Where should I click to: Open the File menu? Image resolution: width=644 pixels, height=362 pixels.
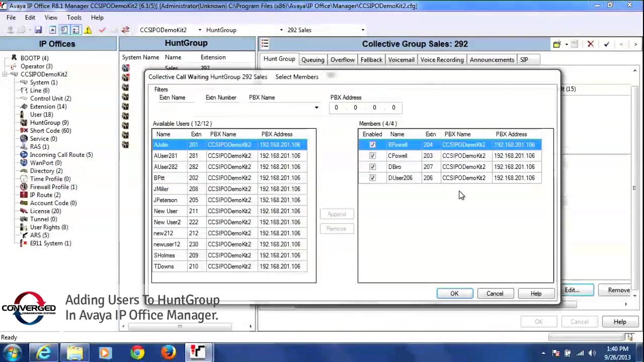pyautogui.click(x=11, y=18)
